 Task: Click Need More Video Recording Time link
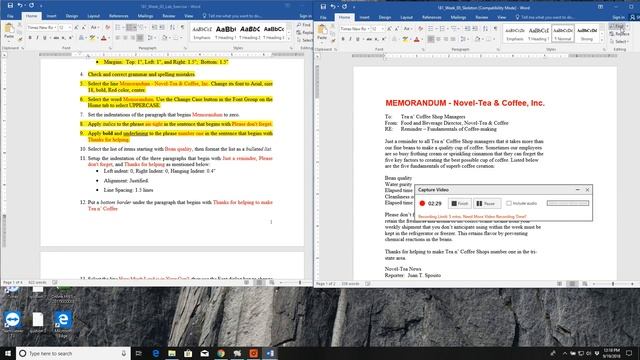coord(494,216)
